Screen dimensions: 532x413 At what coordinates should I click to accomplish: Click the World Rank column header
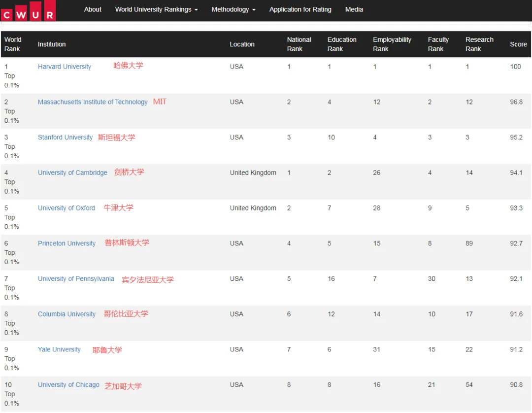pyautogui.click(x=12, y=44)
